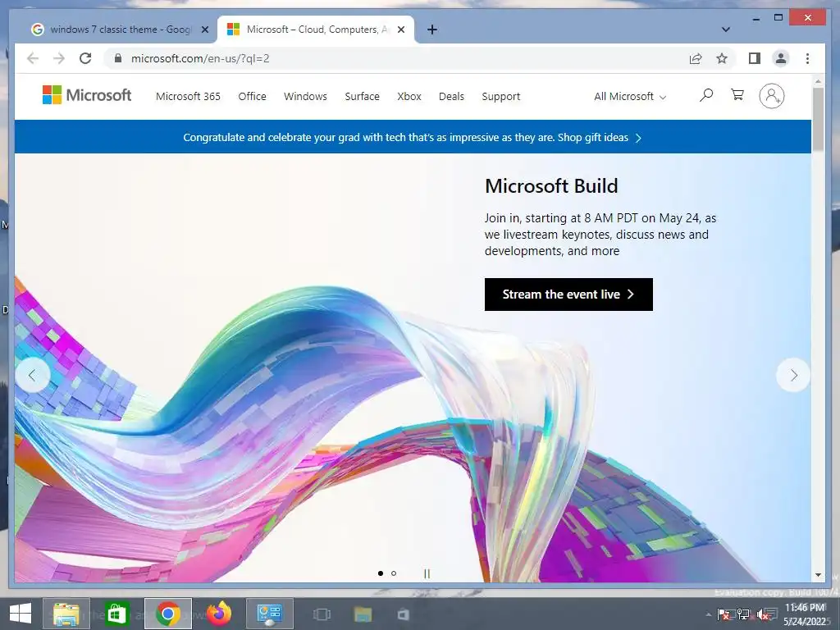The width and height of the screenshot is (840, 630).
Task: Open the Xbox nav link
Action: coord(409,97)
